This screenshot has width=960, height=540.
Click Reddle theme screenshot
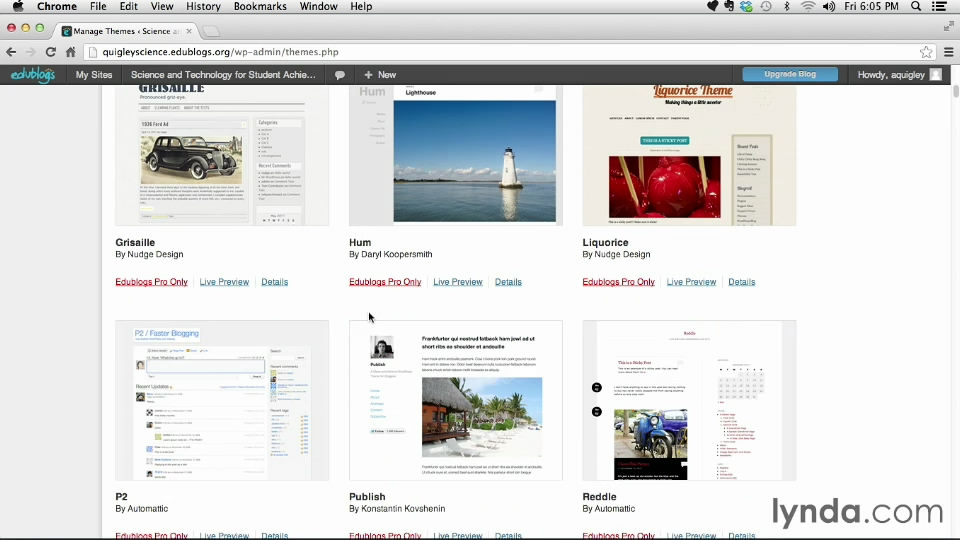[x=689, y=400]
